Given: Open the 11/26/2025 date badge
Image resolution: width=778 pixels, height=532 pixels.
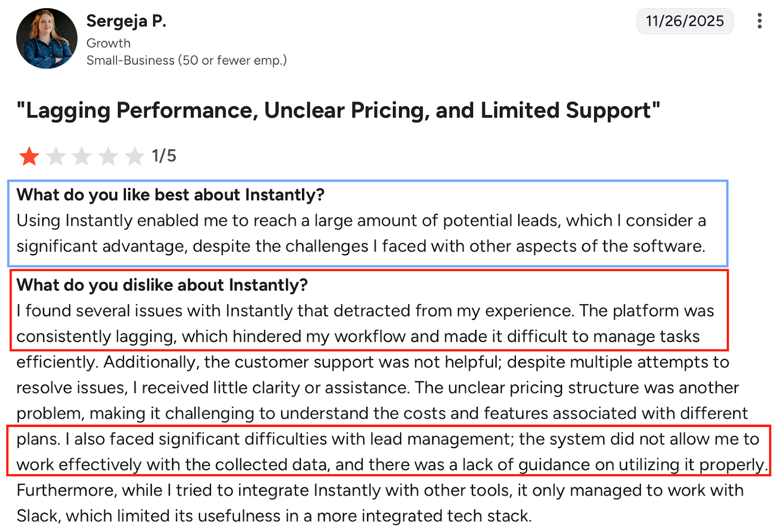Looking at the screenshot, I should pos(685,21).
